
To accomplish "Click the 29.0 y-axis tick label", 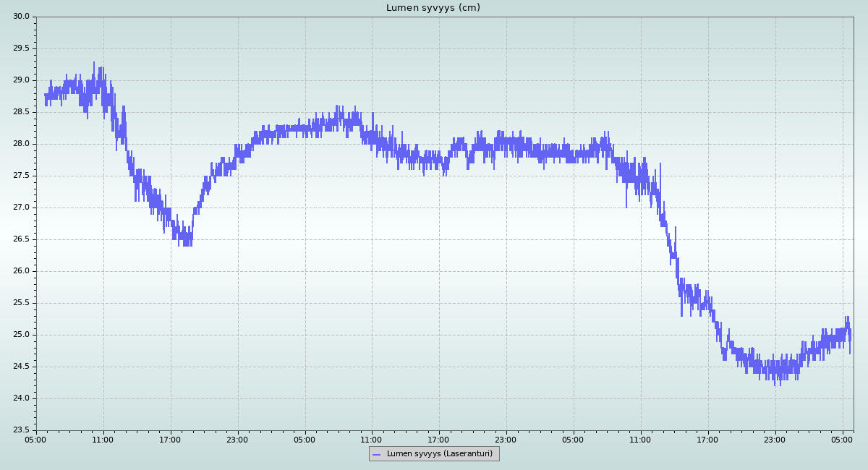I will click(x=21, y=80).
